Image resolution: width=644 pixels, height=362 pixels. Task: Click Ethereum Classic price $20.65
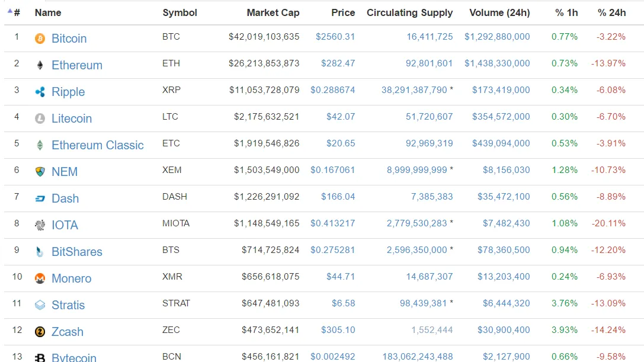(x=341, y=143)
